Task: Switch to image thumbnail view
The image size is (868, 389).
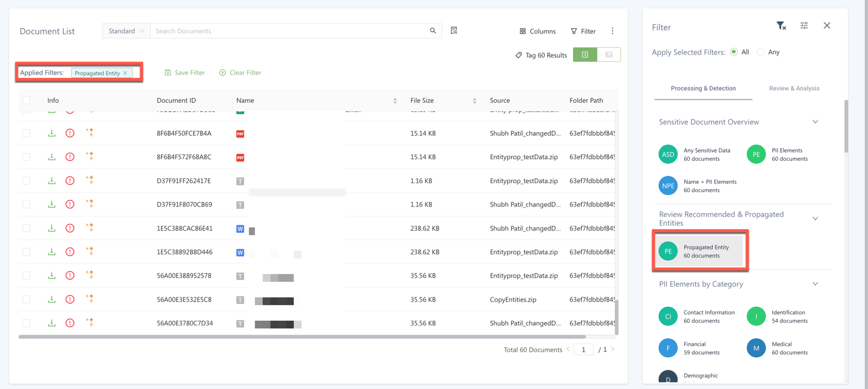Action: point(608,55)
